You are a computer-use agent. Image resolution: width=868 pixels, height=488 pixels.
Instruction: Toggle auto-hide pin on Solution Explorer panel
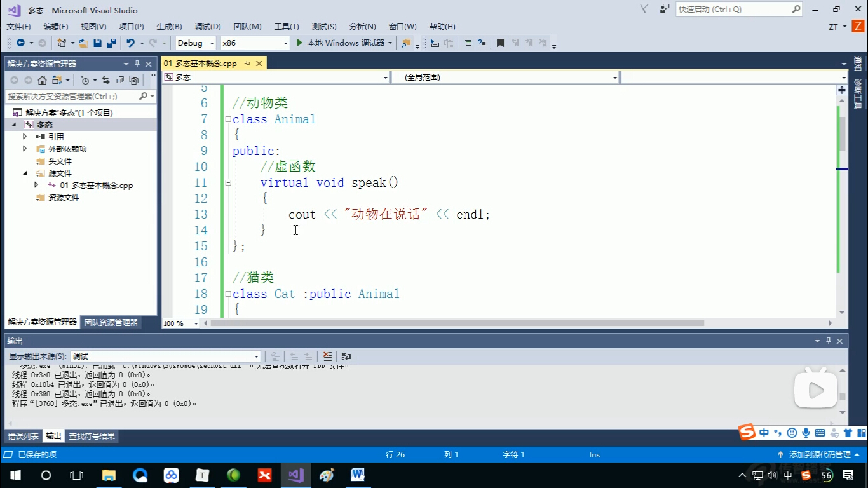pyautogui.click(x=137, y=64)
